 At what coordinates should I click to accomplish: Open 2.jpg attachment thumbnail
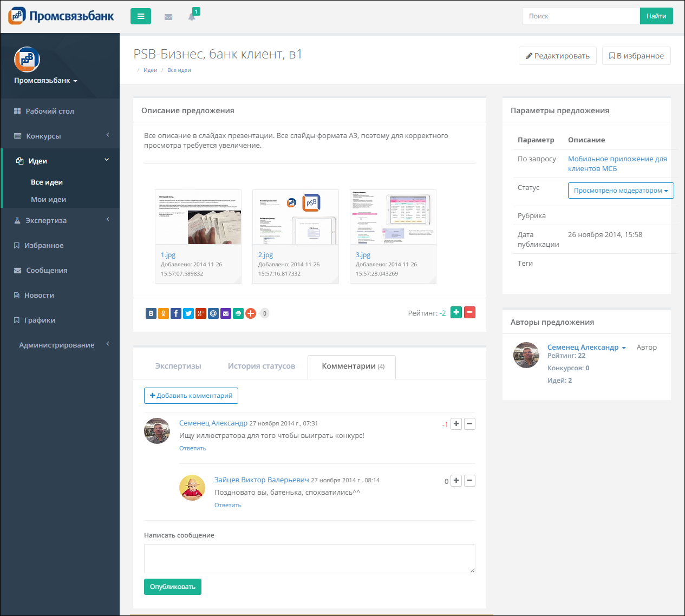click(296, 217)
